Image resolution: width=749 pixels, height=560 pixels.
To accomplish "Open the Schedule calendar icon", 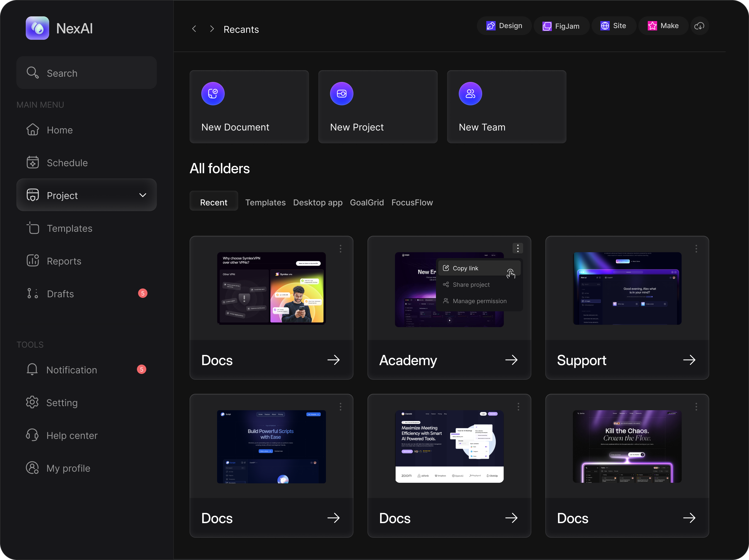I will [x=33, y=162].
